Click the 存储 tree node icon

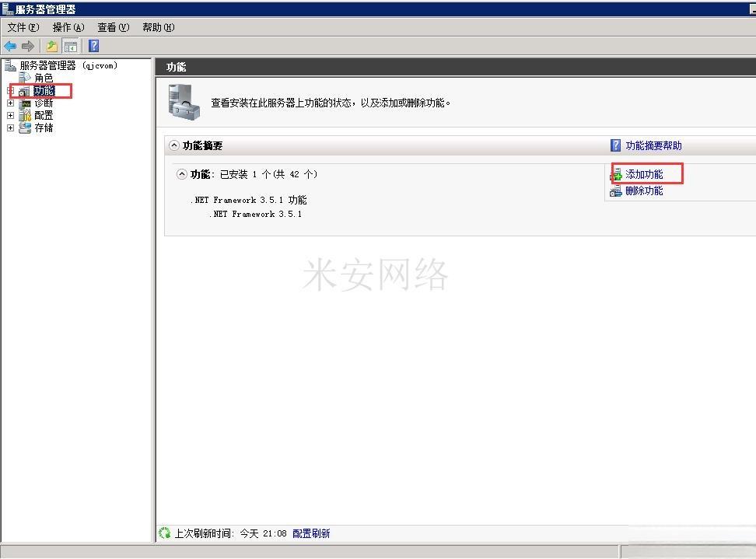pos(25,128)
